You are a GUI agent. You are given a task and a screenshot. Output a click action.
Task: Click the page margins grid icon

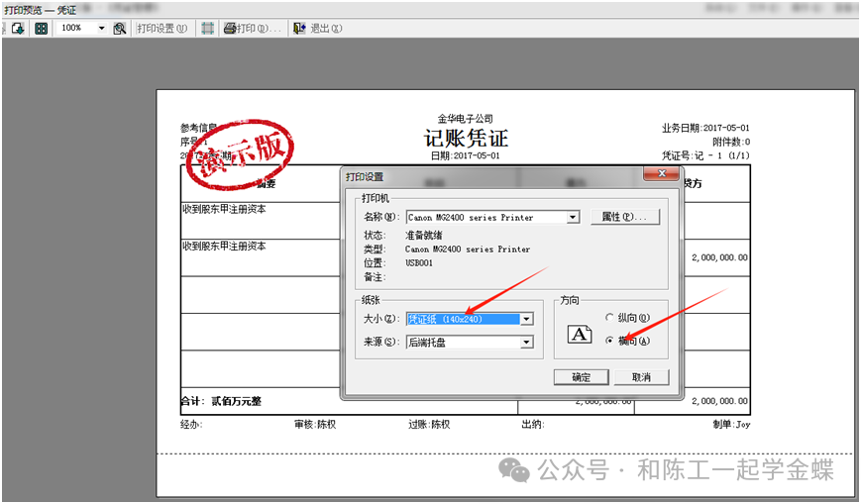tap(208, 29)
